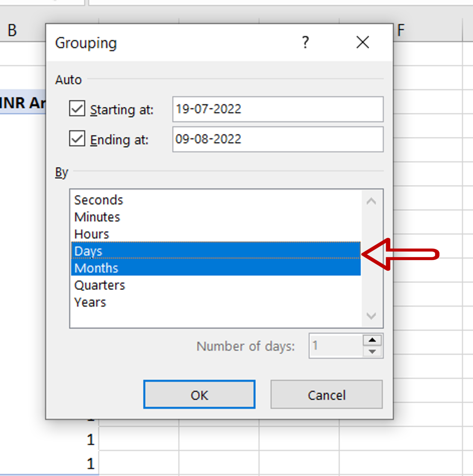473x476 pixels.
Task: Click the By list scroll down arrow
Action: 371,316
